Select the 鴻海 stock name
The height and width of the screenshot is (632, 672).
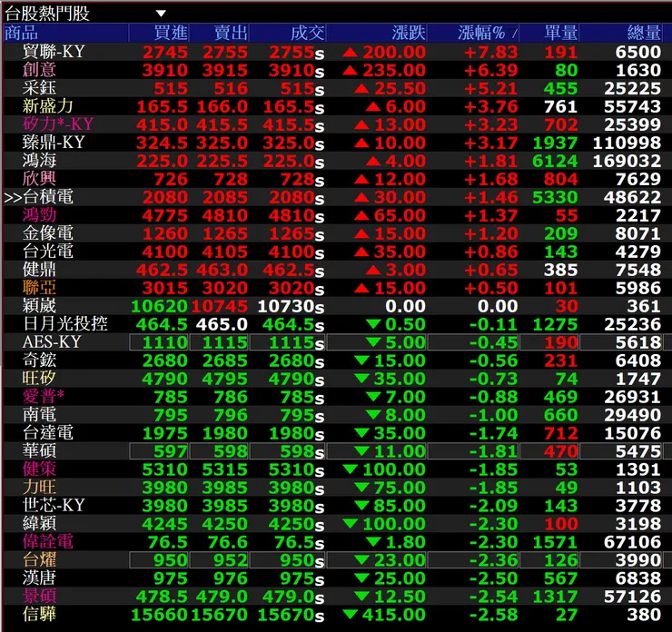[x=39, y=160]
